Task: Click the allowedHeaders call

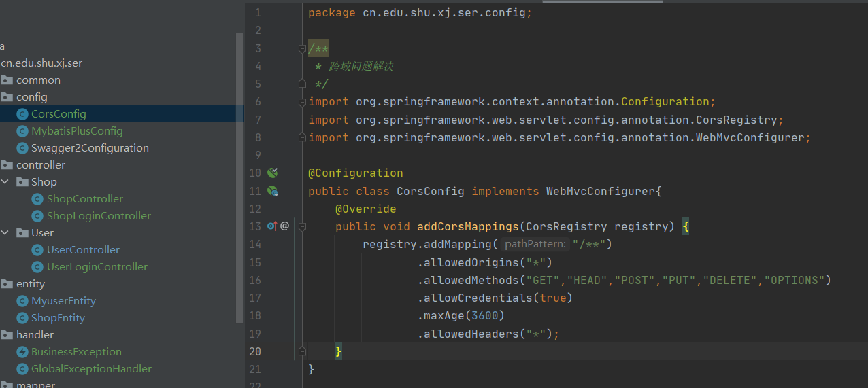Action: pyautogui.click(x=471, y=334)
